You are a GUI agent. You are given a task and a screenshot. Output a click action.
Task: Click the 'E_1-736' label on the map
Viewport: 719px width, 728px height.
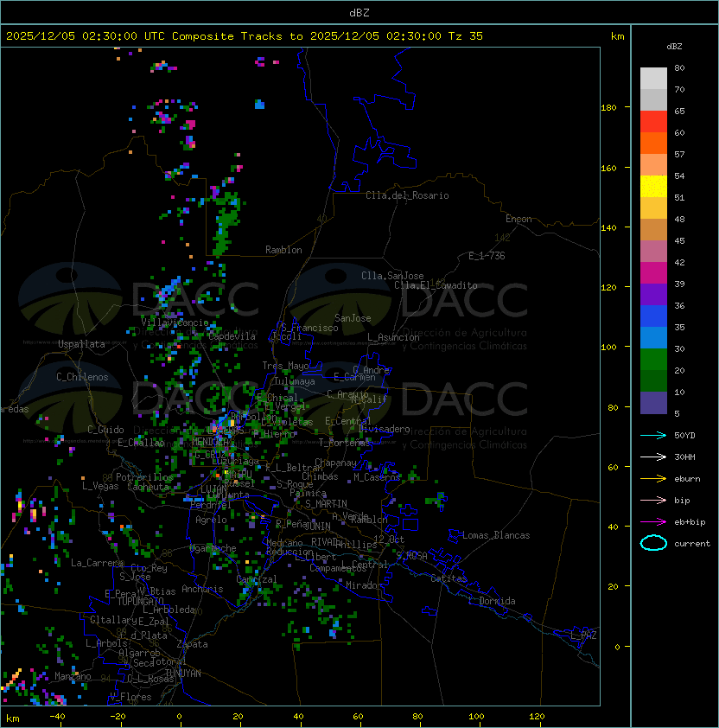click(487, 256)
